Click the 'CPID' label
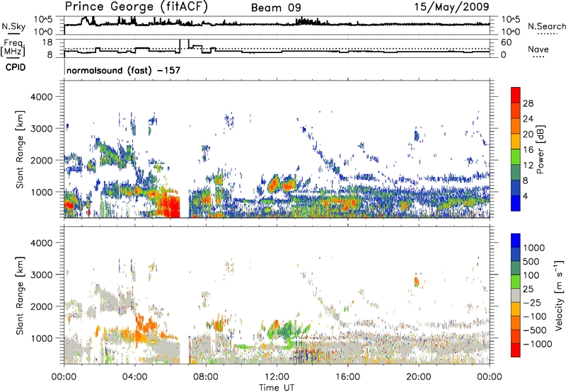Image resolution: width=566 pixels, height=392 pixels. (x=16, y=67)
